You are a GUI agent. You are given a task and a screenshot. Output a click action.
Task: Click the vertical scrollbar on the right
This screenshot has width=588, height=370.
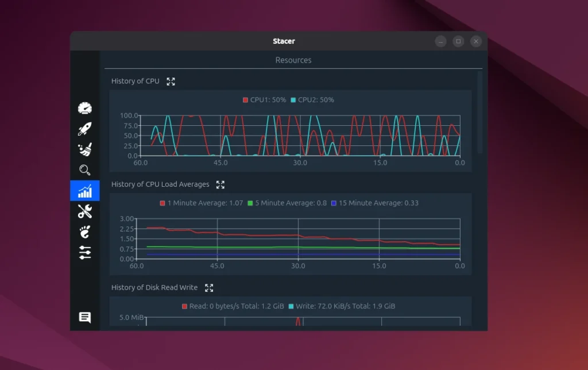tap(480, 113)
